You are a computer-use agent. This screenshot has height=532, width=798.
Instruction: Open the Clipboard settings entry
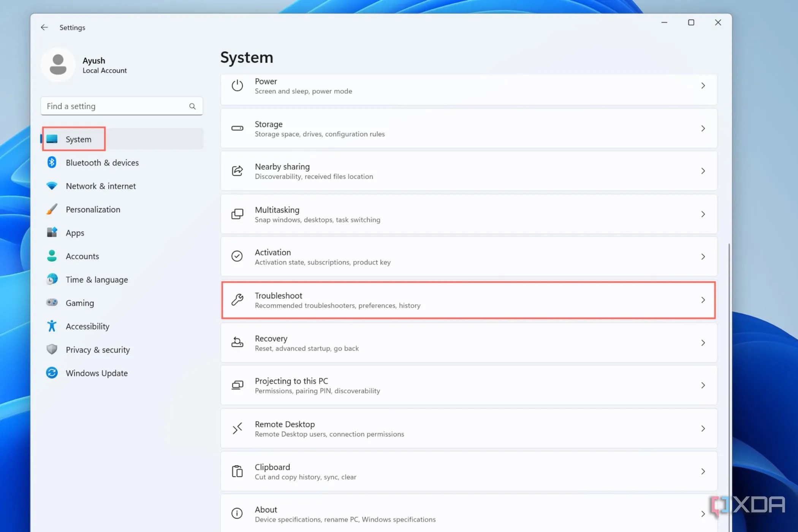(x=469, y=471)
